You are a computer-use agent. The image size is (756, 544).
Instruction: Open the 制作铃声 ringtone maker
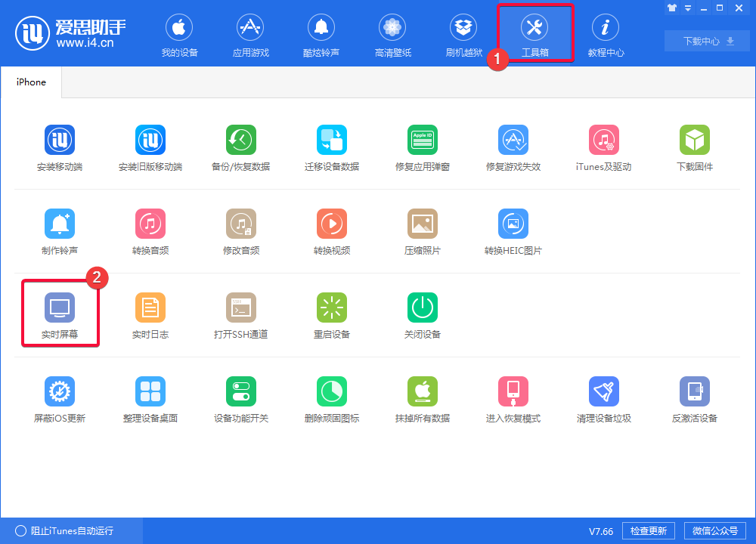click(x=60, y=231)
